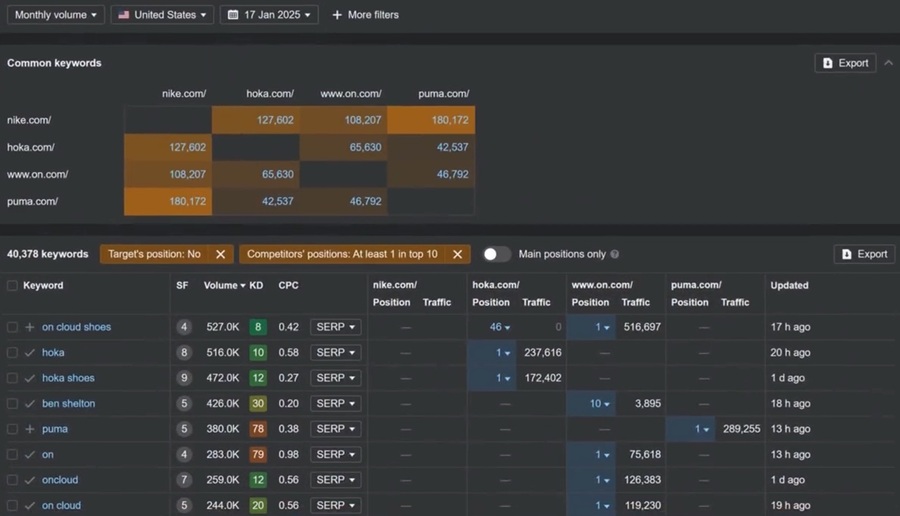Open SERP dropdown for hoka row
Viewport: 900px width, 516px height.
coord(336,352)
